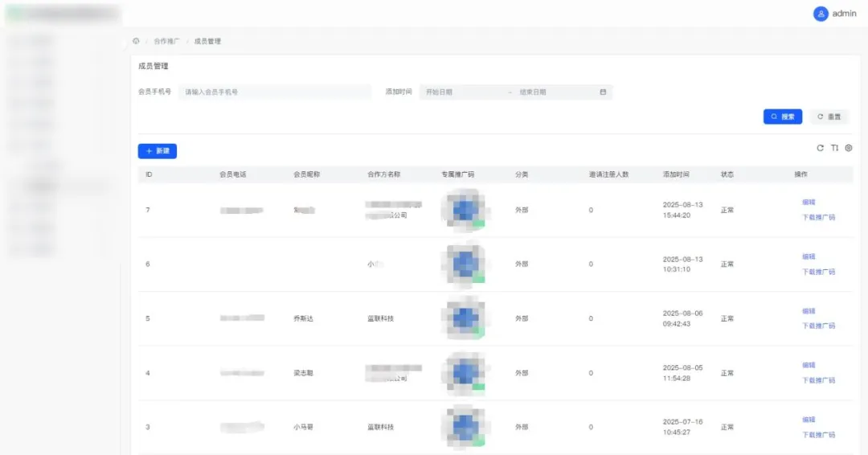The width and height of the screenshot is (868, 455).
Task: Click the blue 新建 button
Action: tap(158, 151)
